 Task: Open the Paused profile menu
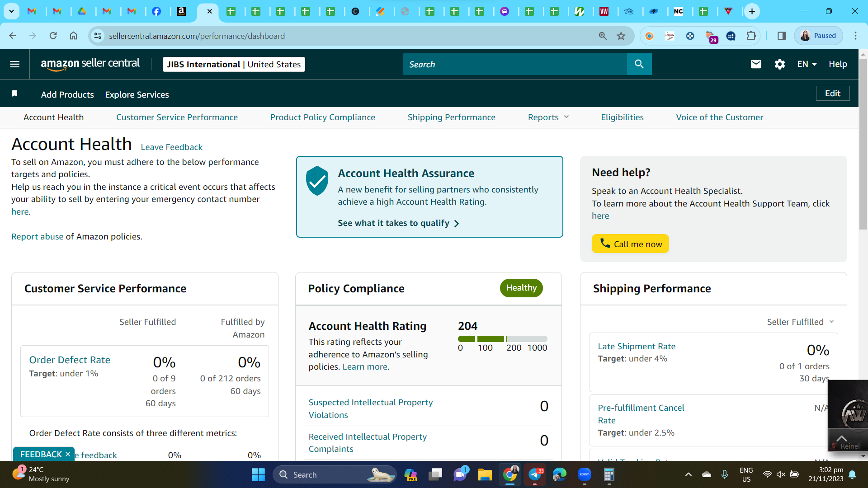coord(819,36)
